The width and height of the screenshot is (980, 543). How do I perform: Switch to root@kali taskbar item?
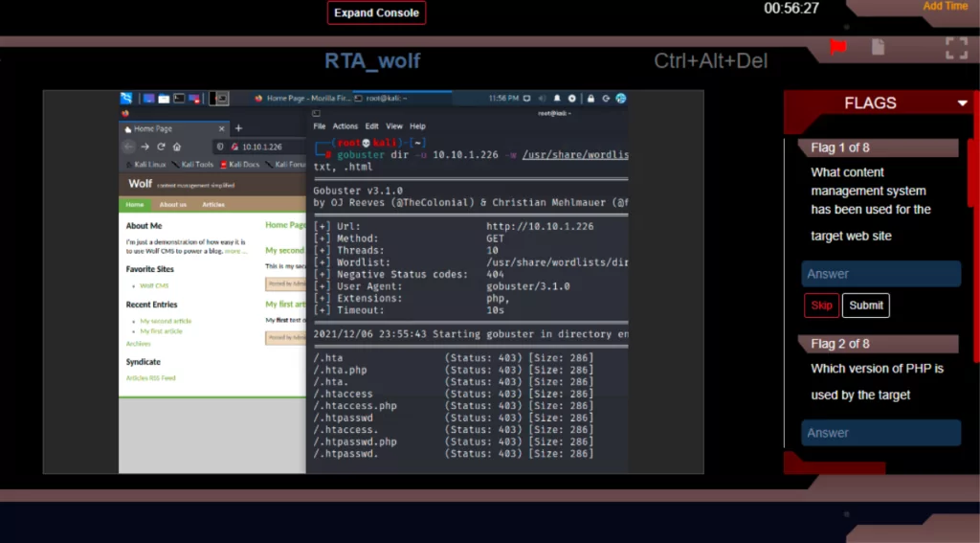[402, 99]
